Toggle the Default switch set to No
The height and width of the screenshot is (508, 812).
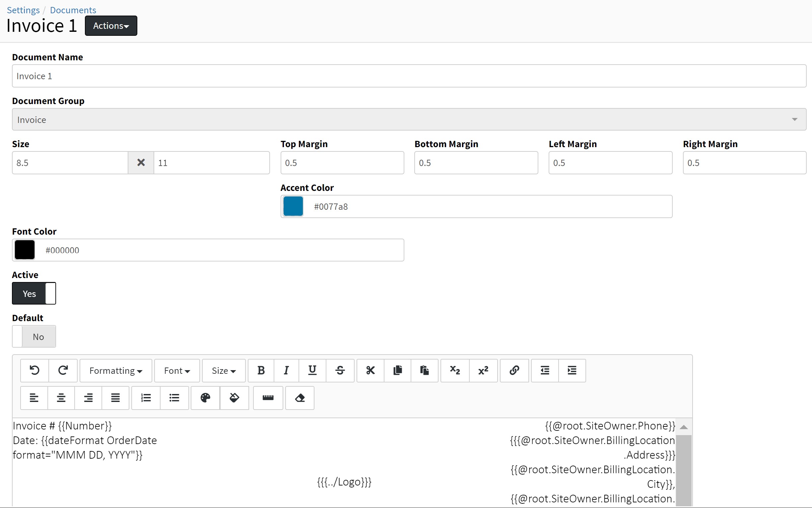(34, 336)
